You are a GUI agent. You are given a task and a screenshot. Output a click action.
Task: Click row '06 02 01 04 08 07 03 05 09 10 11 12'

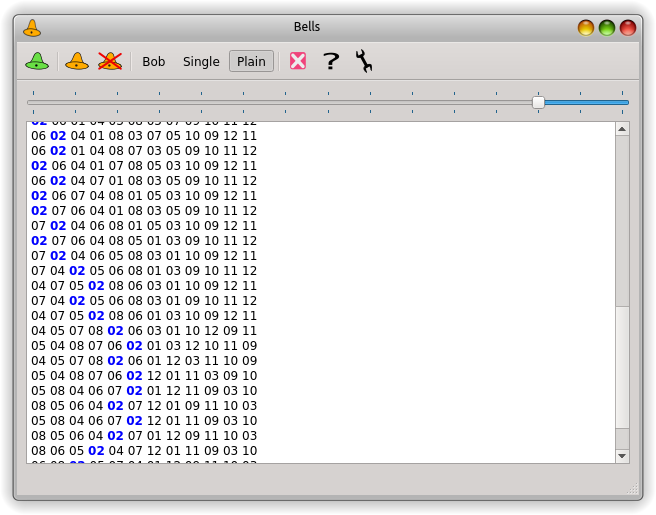(x=144, y=151)
